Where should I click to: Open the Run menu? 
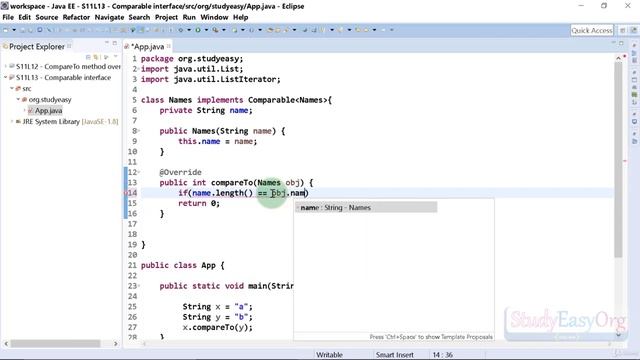pos(189,17)
